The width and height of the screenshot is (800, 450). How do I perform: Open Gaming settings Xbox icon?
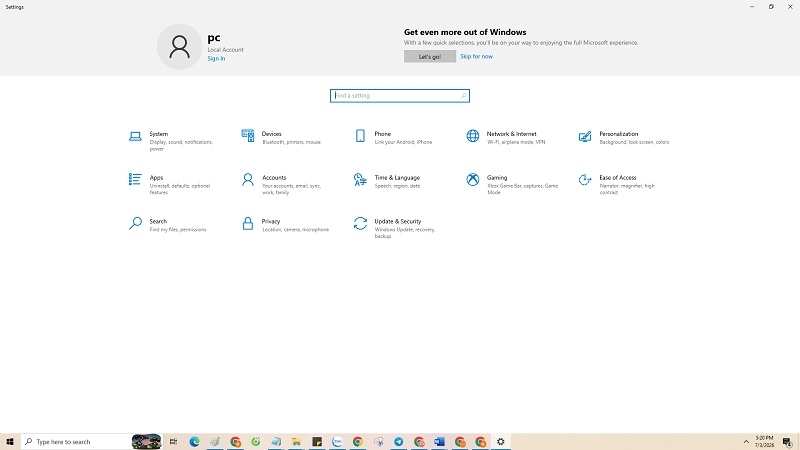472,179
